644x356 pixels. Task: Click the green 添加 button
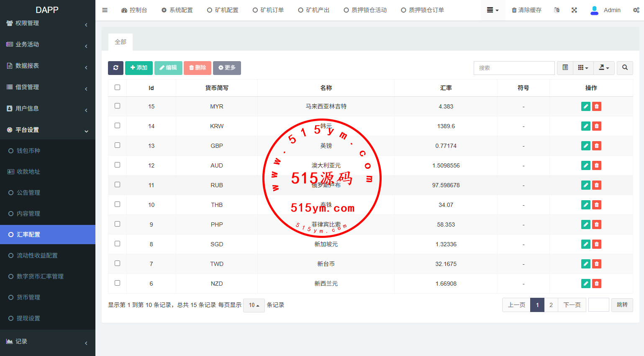139,68
